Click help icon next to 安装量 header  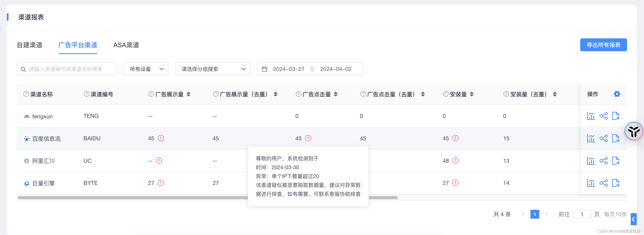[x=445, y=94]
